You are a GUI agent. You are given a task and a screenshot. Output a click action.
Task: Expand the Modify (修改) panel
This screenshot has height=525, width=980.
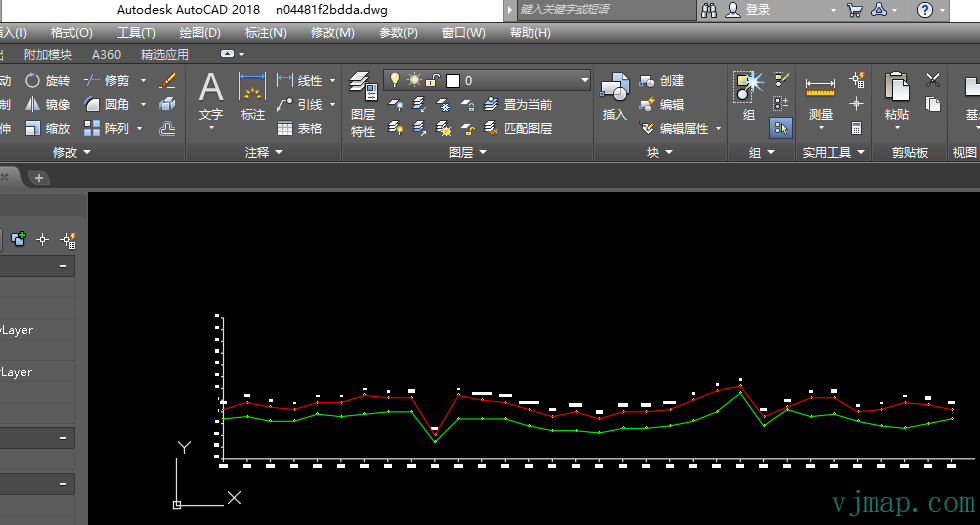71,152
